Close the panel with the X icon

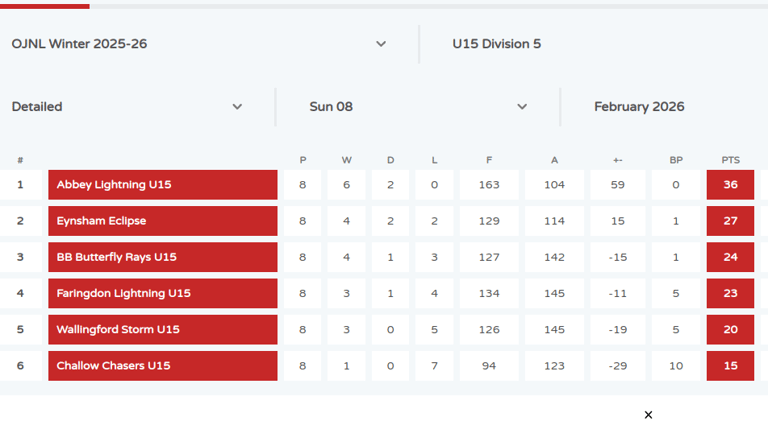point(648,415)
